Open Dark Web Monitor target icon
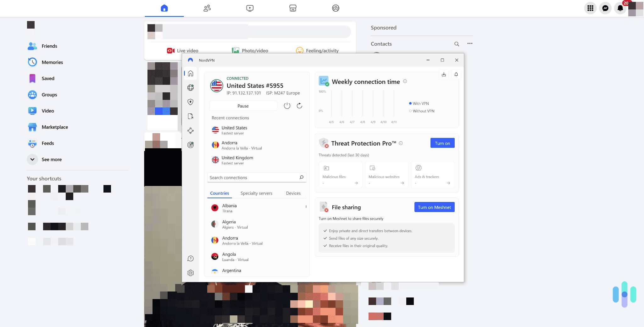This screenshot has width=644, height=327. pyautogui.click(x=191, y=145)
